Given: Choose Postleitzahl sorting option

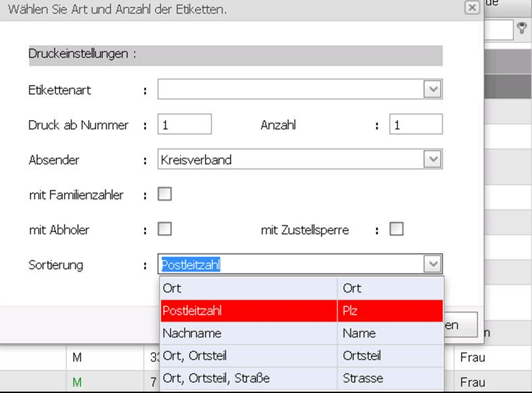Looking at the screenshot, I should click(x=302, y=311).
